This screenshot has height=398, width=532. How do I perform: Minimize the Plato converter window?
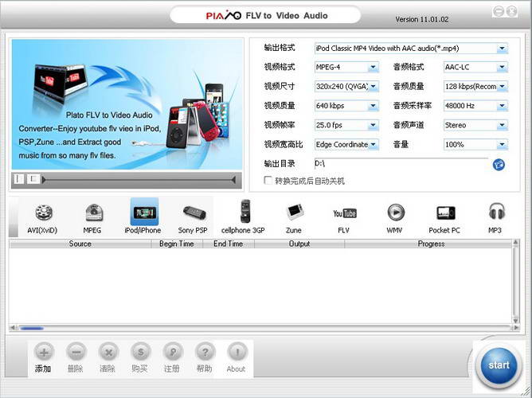(x=499, y=12)
